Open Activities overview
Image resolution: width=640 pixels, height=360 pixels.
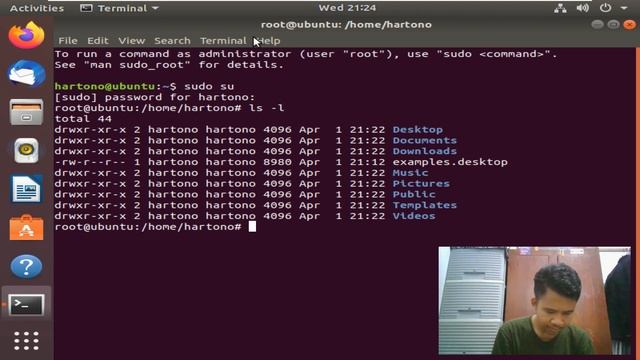[x=37, y=8]
